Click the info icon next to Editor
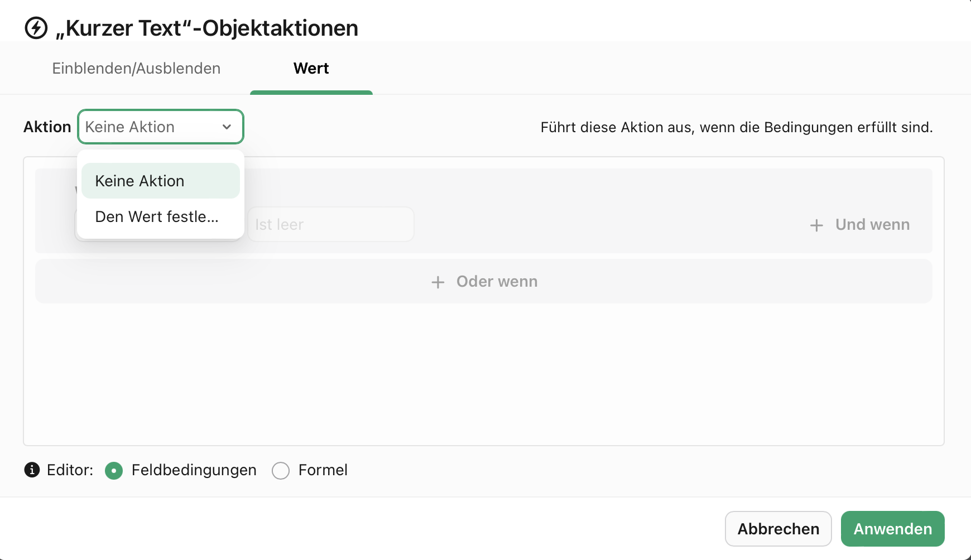 tap(32, 470)
